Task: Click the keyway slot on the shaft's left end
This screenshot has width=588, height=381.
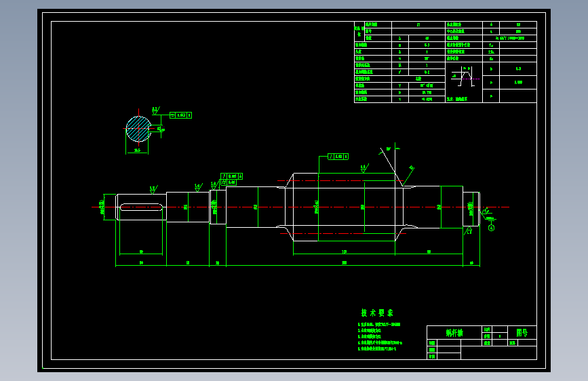Action: pos(141,207)
